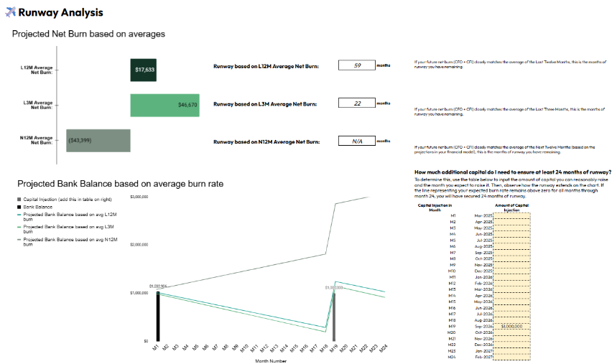Select the Projected Bank Balance chart title
This screenshot has width=612, height=364.
pyautogui.click(x=120, y=184)
